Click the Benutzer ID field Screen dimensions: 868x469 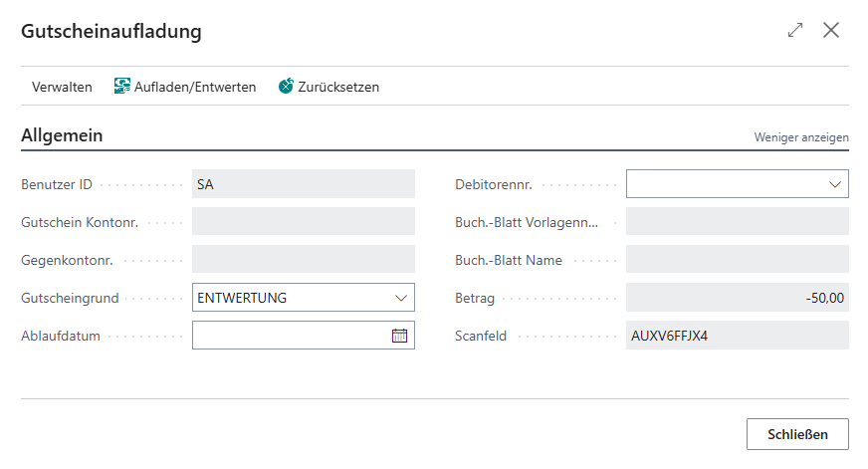pos(303,184)
